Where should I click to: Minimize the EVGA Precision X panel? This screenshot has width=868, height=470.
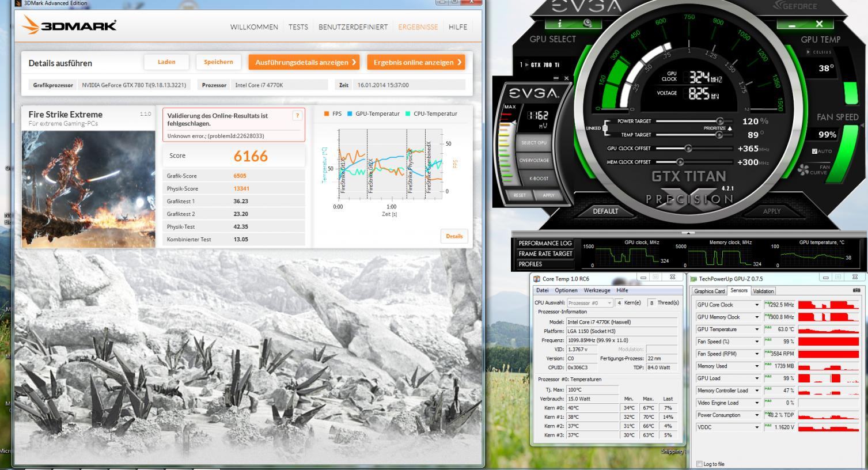pos(792,24)
